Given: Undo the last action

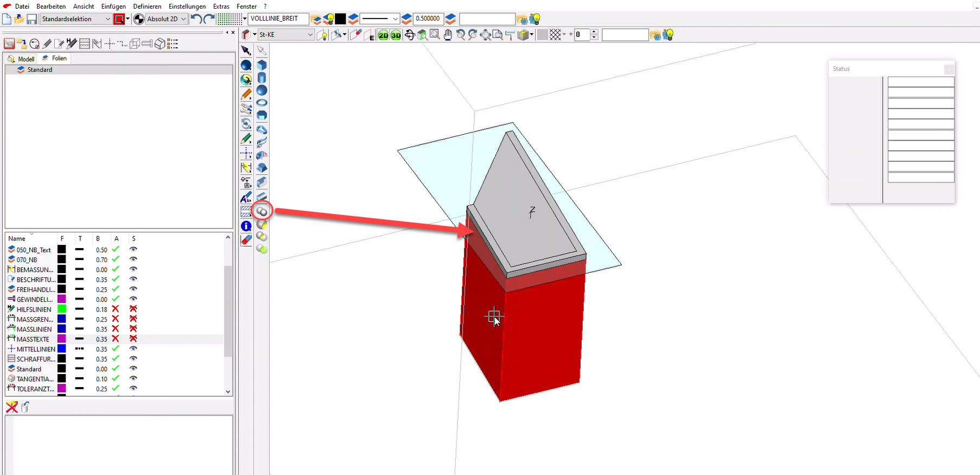Looking at the screenshot, I should (196, 19).
